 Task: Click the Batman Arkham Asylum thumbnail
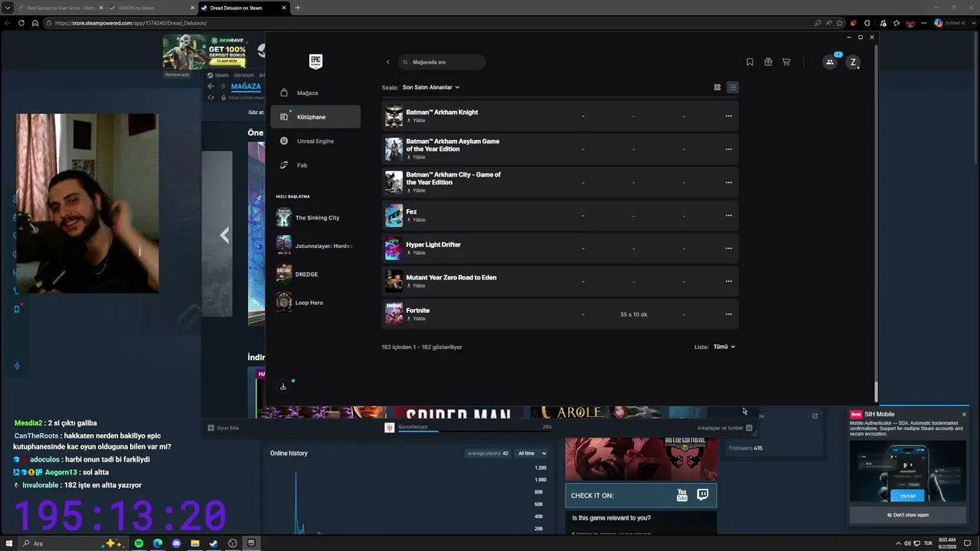click(394, 149)
